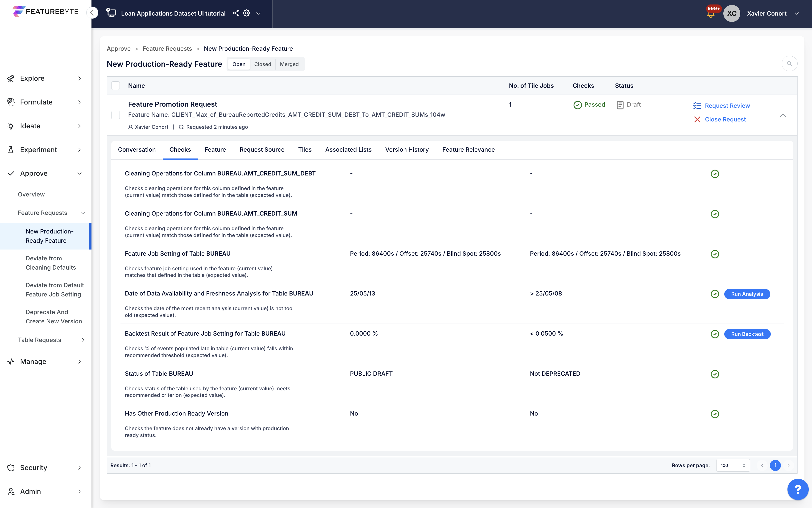Collapse the sidebar with the arrow button
This screenshot has height=508, width=812.
tap(92, 13)
